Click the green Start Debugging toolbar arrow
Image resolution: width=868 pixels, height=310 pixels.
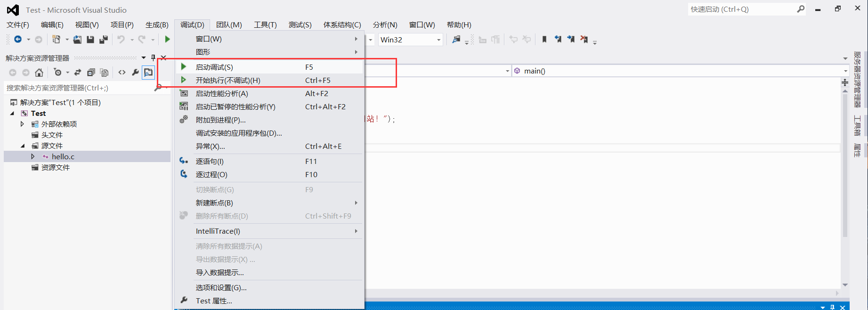[167, 40]
